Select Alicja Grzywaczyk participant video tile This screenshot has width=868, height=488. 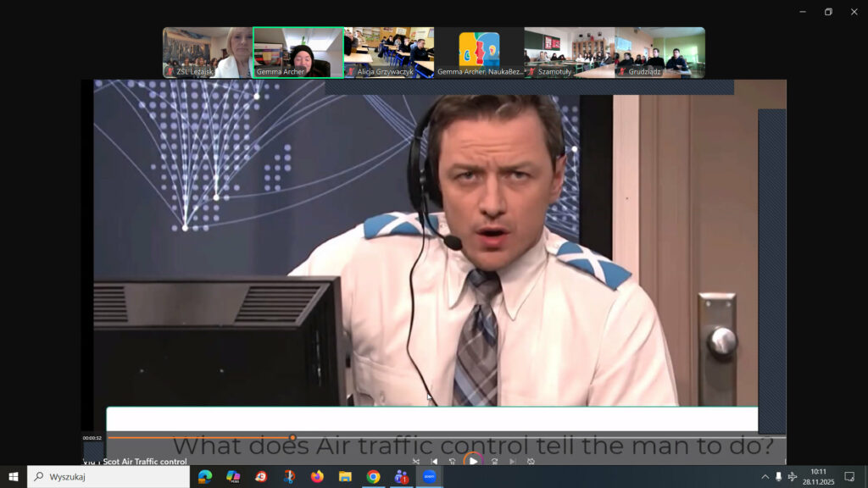[x=388, y=53]
